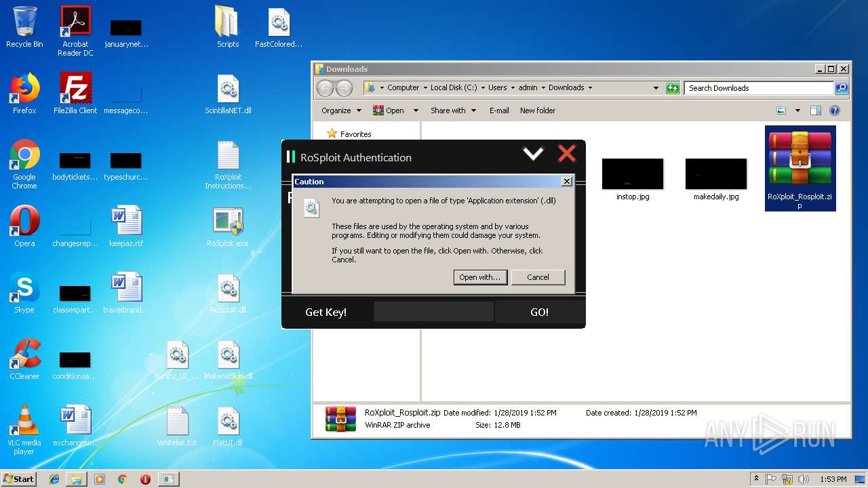Expand the Users breadcrumb arrow
Viewport: 868px width, 488px height.
pos(513,87)
